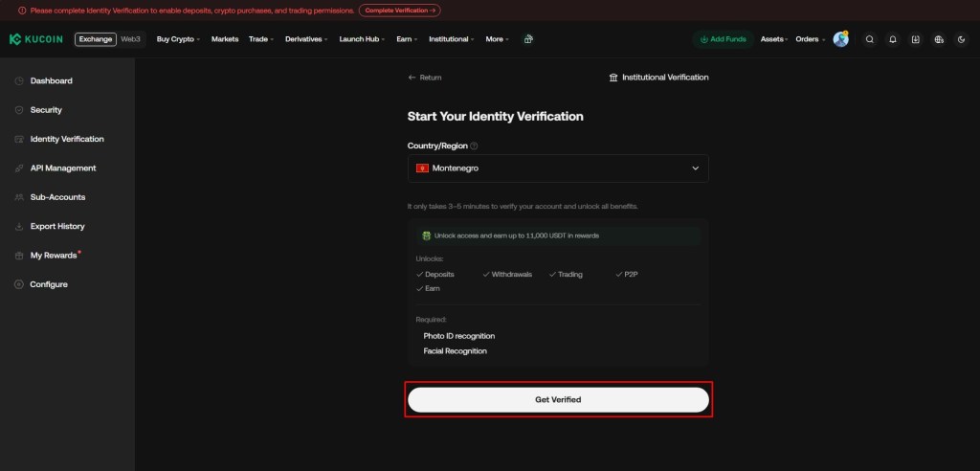
Task: Select Identity Verification in sidebar
Action: 67,139
